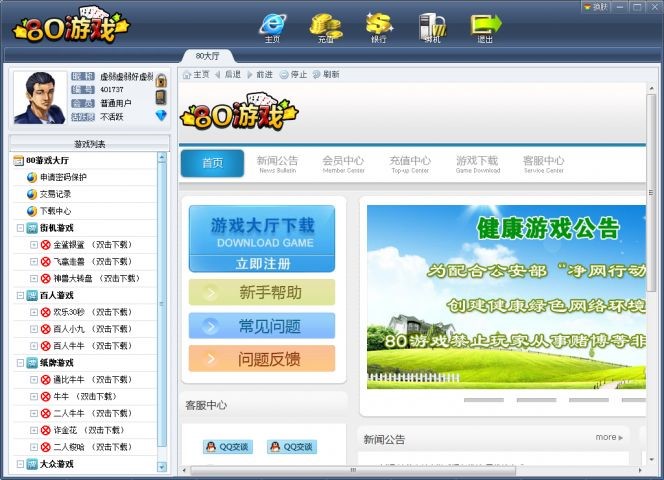Click red not-installed icon beside 通比牛牛
The height and width of the screenshot is (480, 664).
[x=46, y=380]
